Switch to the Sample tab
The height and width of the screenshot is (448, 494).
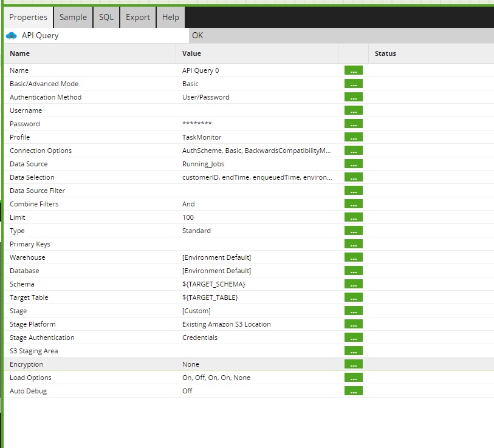pyautogui.click(x=72, y=18)
